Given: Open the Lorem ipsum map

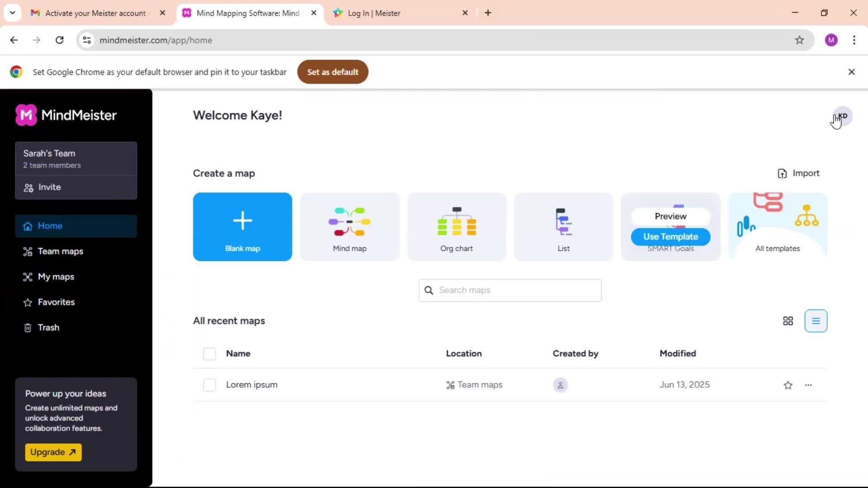Looking at the screenshot, I should tap(252, 385).
